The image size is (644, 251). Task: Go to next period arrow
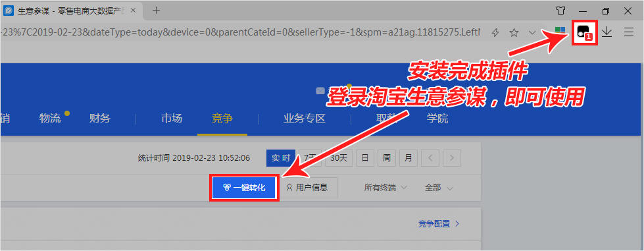[x=452, y=158]
